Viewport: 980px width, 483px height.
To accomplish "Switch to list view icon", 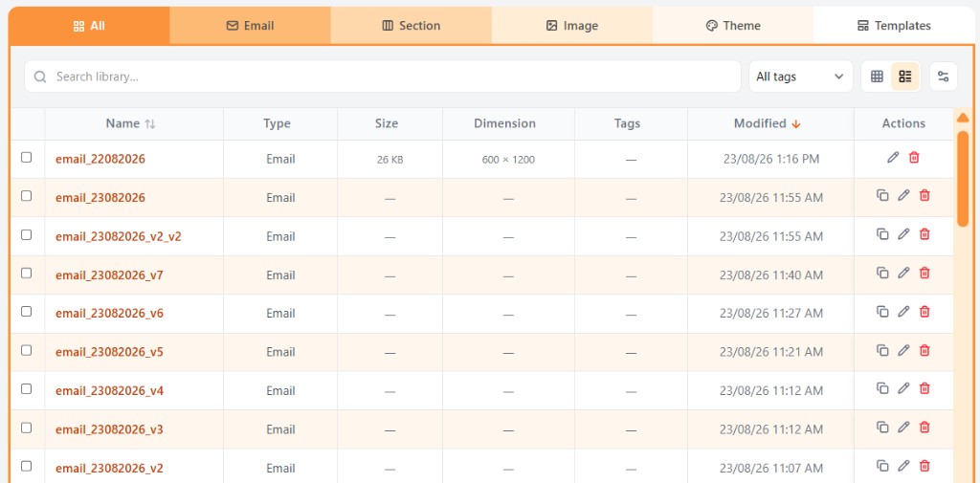I will [905, 77].
